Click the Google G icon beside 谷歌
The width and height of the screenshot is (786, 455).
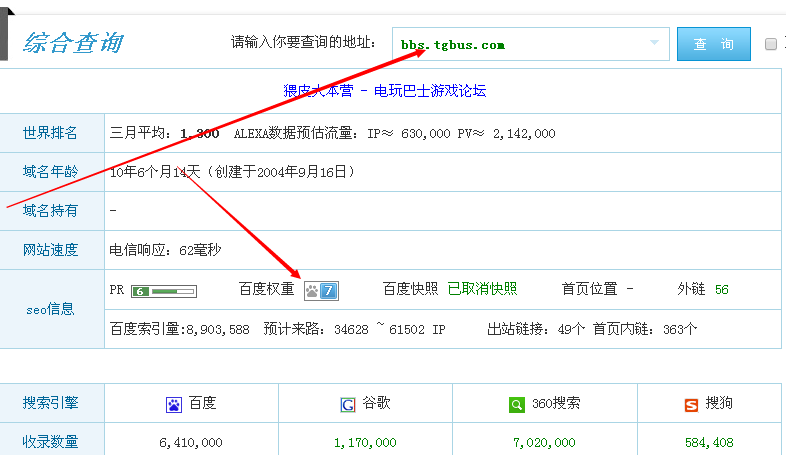[348, 404]
